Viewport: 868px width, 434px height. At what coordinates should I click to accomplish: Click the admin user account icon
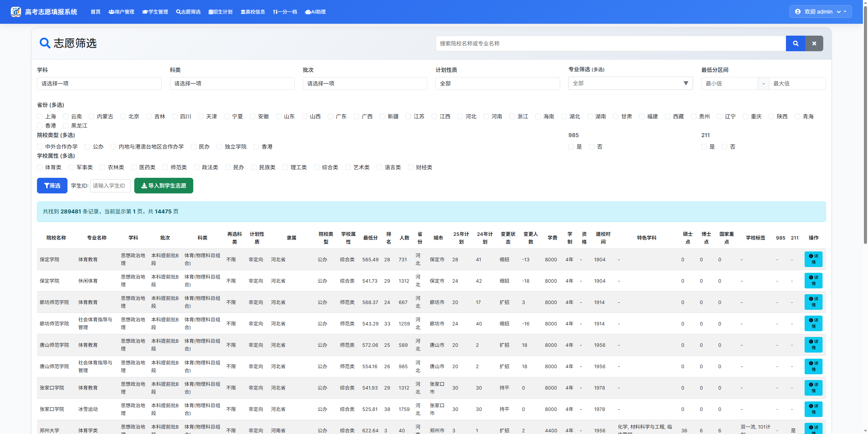tap(797, 12)
